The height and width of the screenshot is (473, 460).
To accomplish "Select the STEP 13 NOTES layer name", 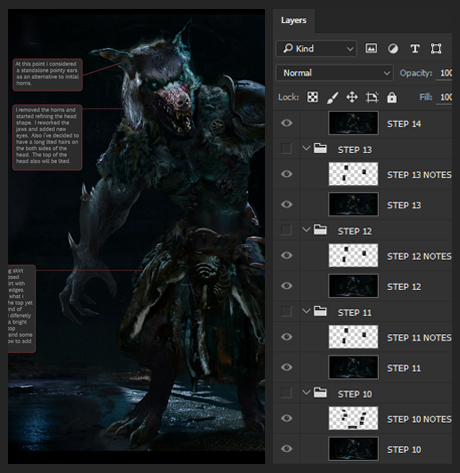I will click(x=419, y=175).
